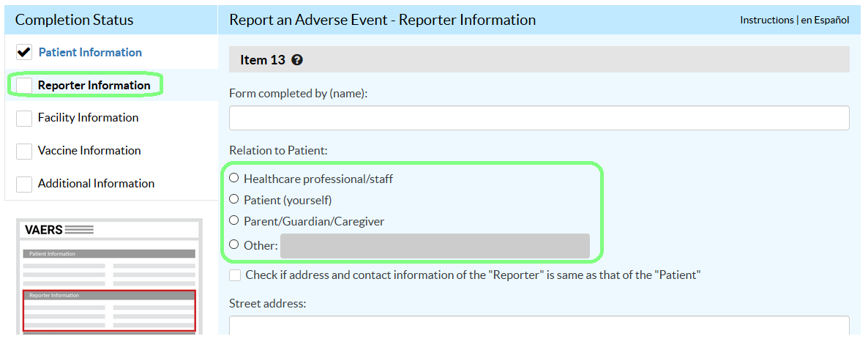868x339 pixels.
Task: Click Reporter Information region in form thumbnail
Action: 109,310
